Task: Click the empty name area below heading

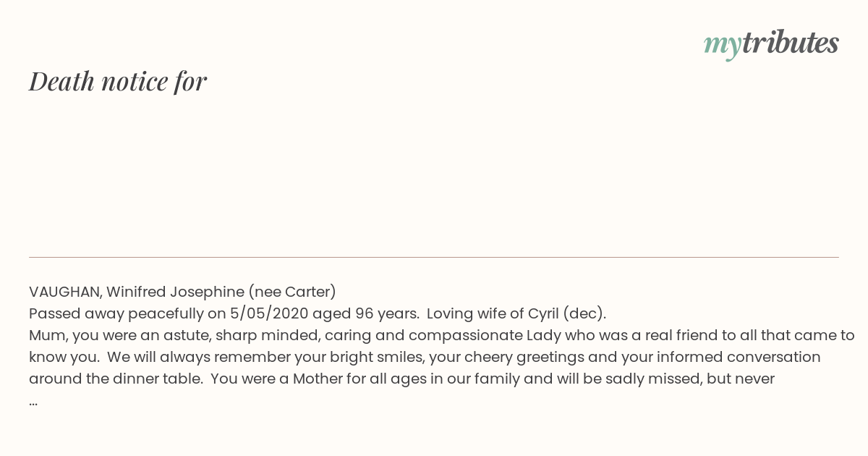Action: [x=434, y=174]
